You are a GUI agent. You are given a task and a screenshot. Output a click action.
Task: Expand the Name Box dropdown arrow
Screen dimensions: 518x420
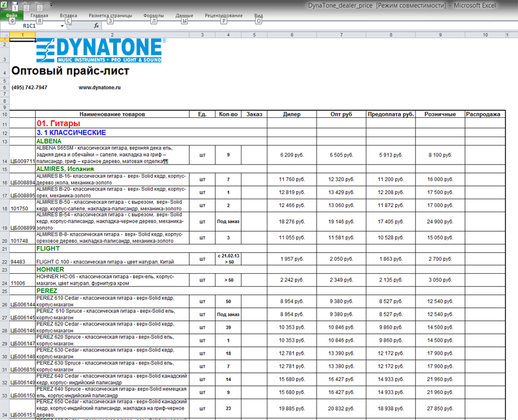(x=62, y=26)
